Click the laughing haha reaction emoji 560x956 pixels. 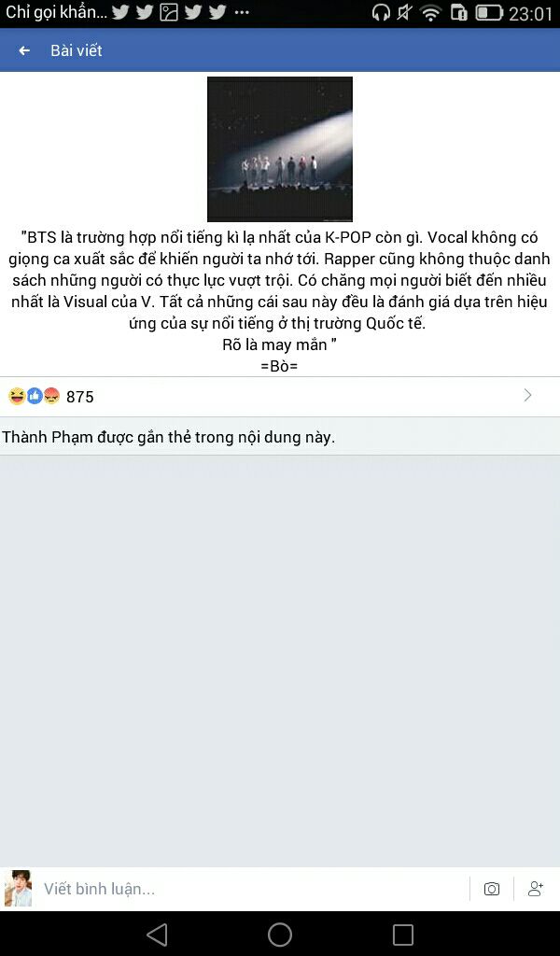point(17,396)
